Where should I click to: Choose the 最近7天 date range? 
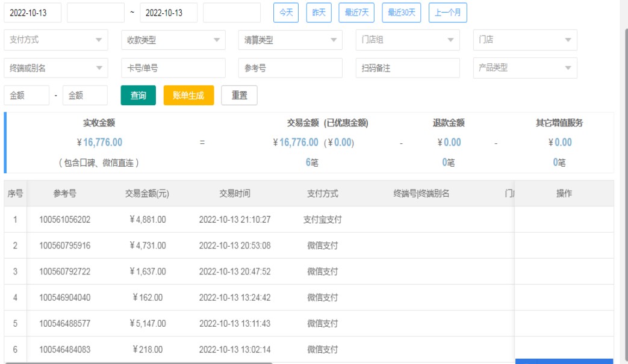click(357, 13)
